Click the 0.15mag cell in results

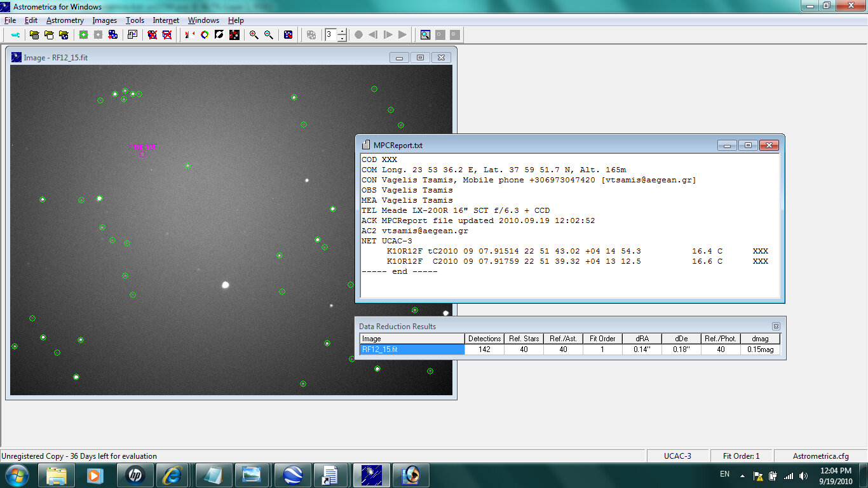760,349
